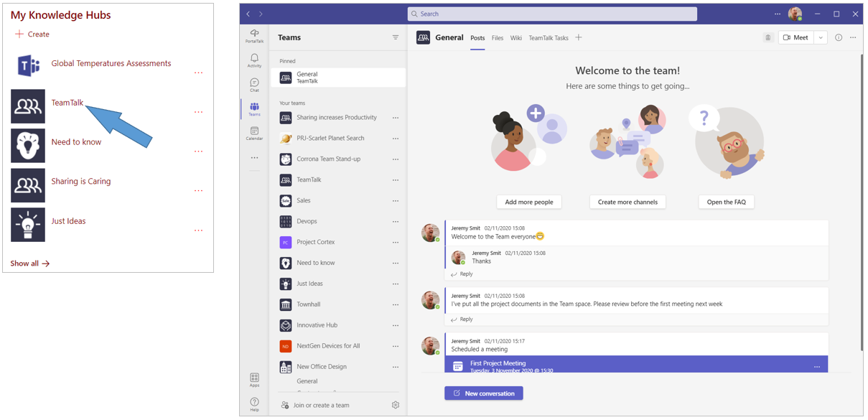The width and height of the screenshot is (868, 420).
Task: Click Create more channels button
Action: [627, 202]
